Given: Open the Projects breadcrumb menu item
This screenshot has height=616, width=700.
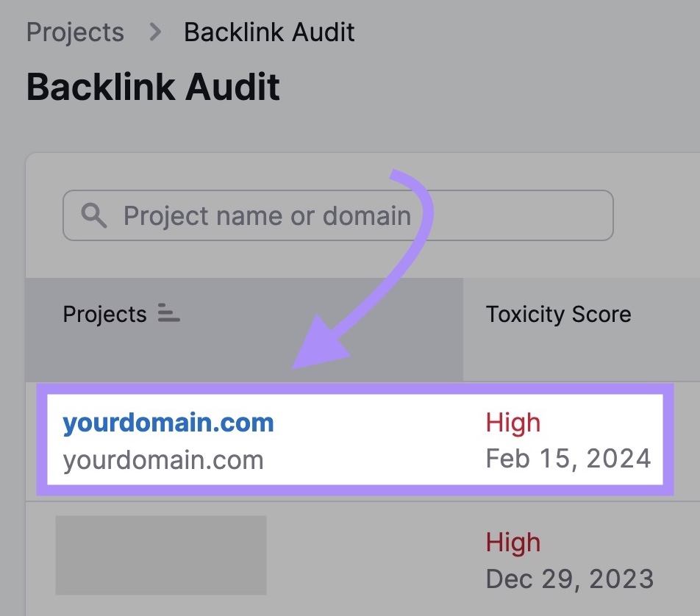Looking at the screenshot, I should [75, 32].
